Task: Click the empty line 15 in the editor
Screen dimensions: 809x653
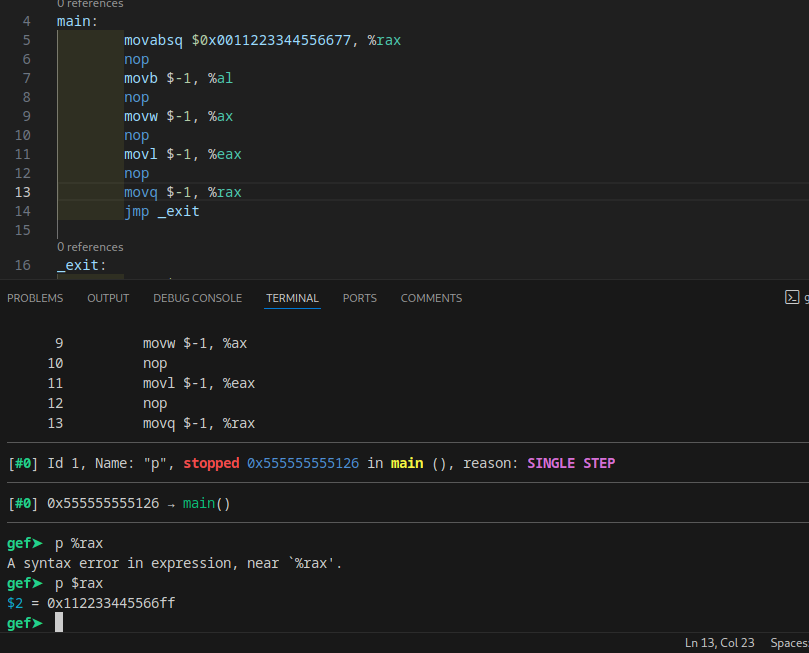Action: [300, 231]
